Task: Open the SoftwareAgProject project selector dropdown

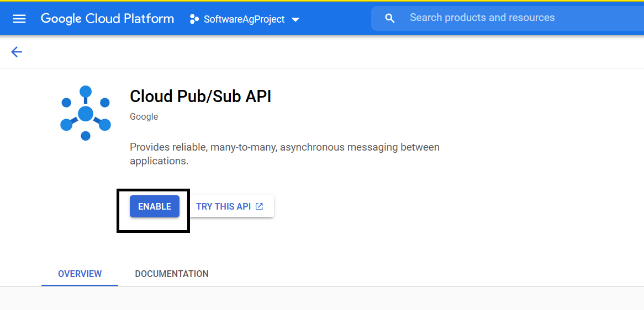Action: (245, 19)
